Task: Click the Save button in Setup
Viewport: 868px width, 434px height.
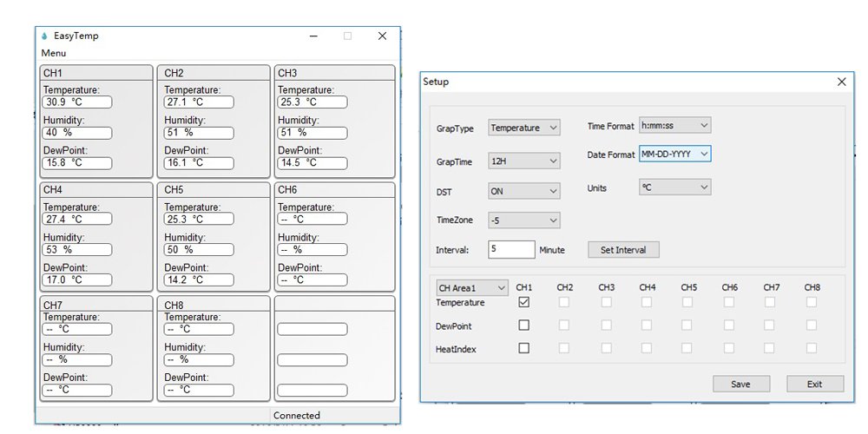Action: [741, 384]
